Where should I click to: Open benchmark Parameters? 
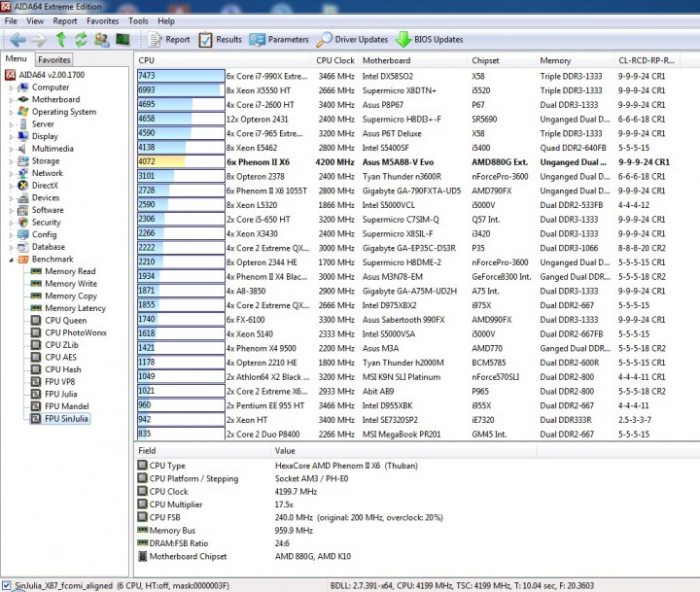279,40
